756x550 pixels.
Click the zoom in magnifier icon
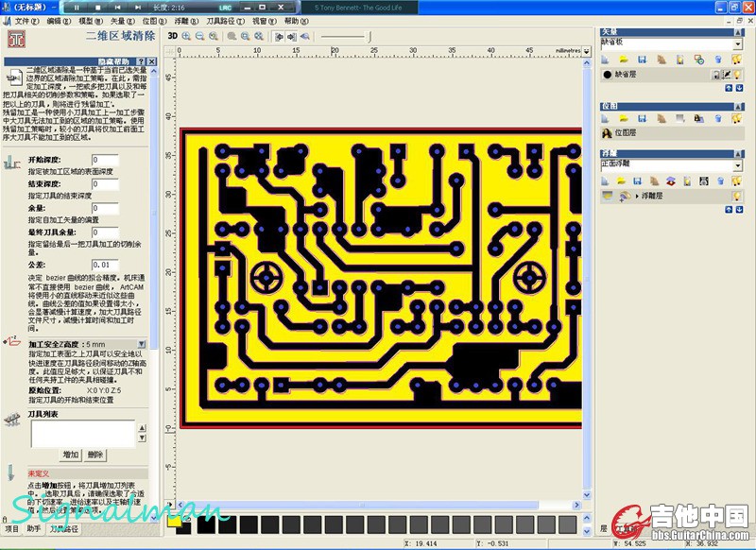tap(187, 36)
